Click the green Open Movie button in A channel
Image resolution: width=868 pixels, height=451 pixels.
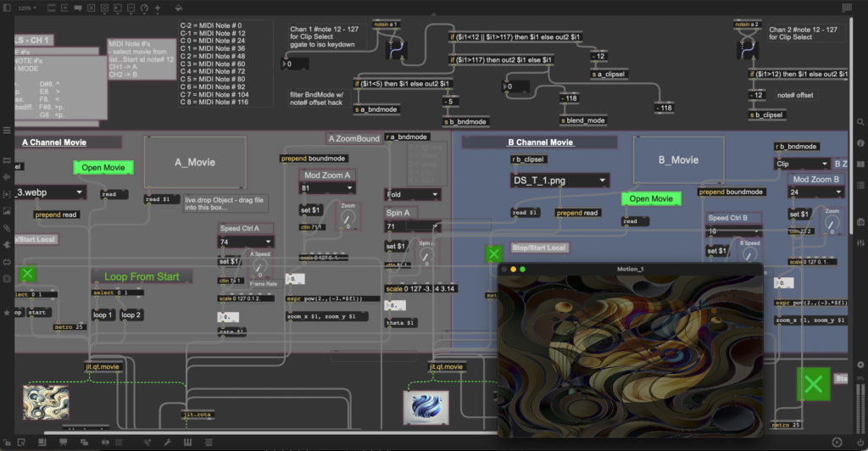click(103, 167)
